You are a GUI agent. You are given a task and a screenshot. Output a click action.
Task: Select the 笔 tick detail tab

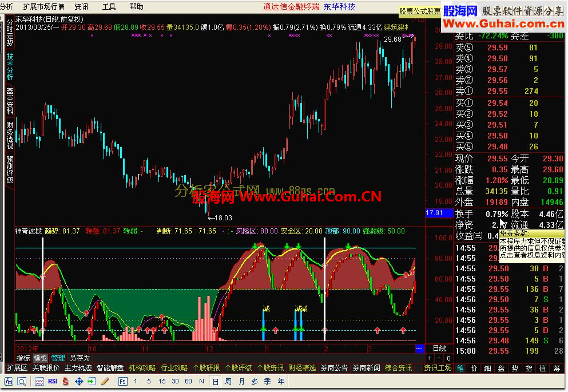[x=460, y=368]
